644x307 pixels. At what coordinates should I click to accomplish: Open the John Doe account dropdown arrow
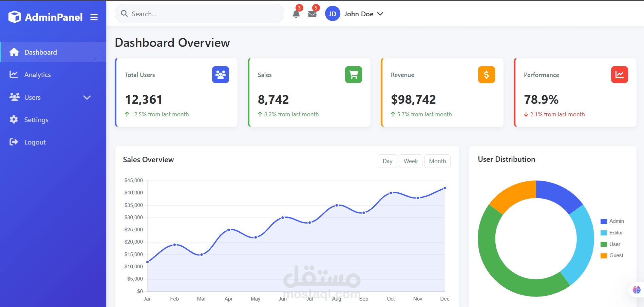click(380, 14)
